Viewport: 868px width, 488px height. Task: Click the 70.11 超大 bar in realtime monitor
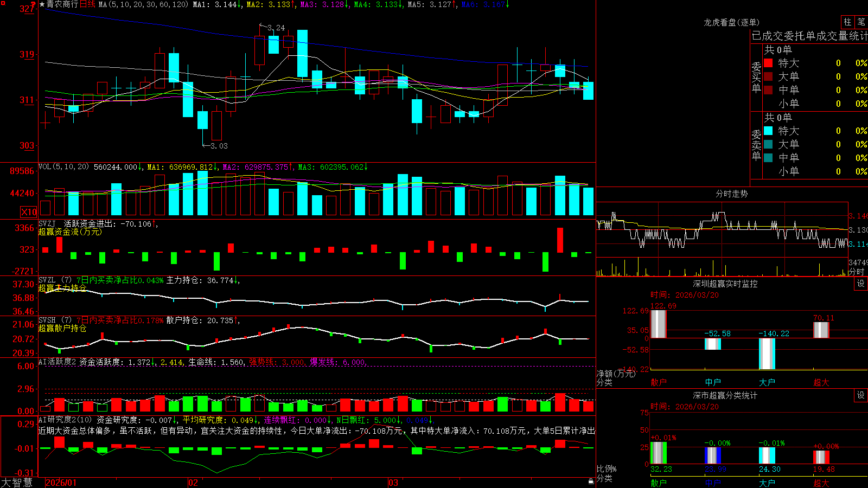[x=821, y=330]
